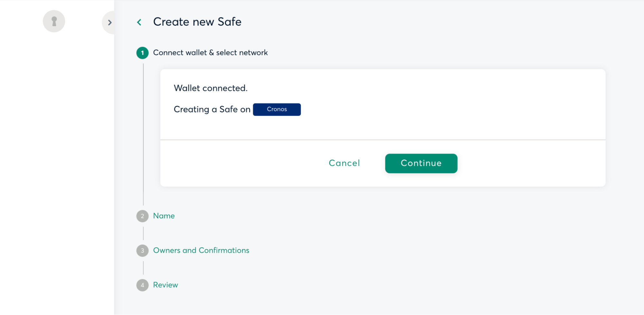Click the step 1 number circle

pyautogui.click(x=142, y=53)
